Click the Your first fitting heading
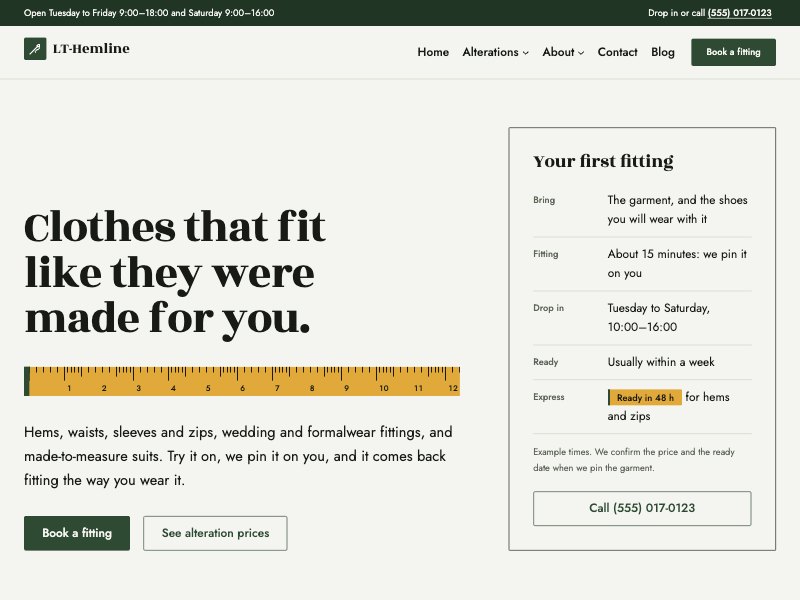This screenshot has height=600, width=800. click(x=603, y=161)
